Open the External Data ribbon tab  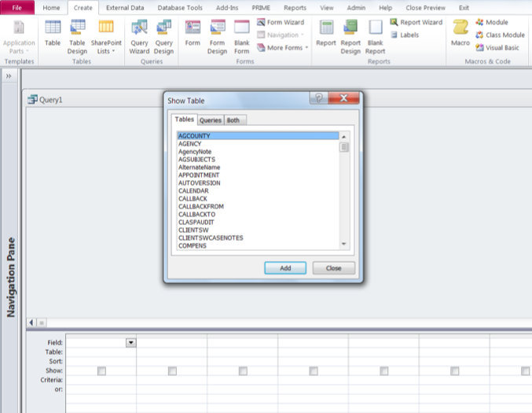pyautogui.click(x=125, y=7)
